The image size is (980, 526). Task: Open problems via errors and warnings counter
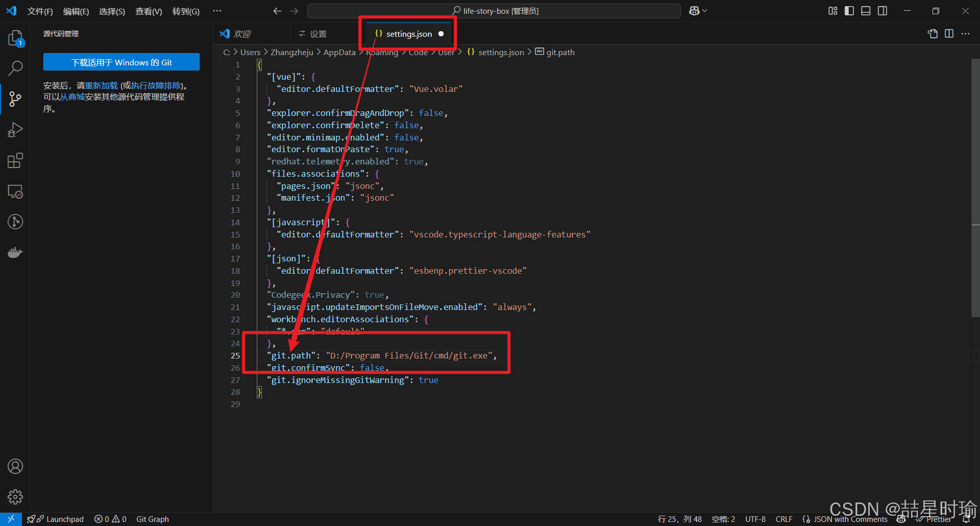pos(110,519)
